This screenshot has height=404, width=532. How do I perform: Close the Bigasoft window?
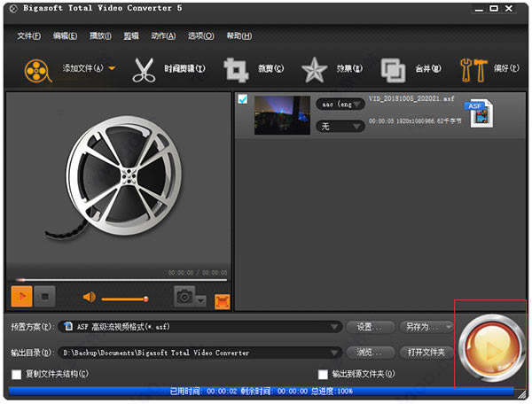pyautogui.click(x=509, y=9)
